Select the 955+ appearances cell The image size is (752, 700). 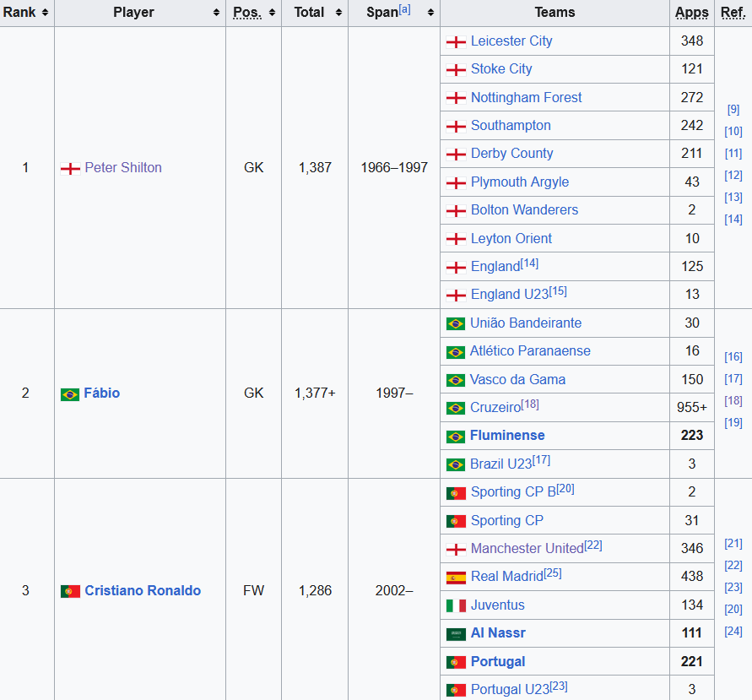tap(691, 407)
